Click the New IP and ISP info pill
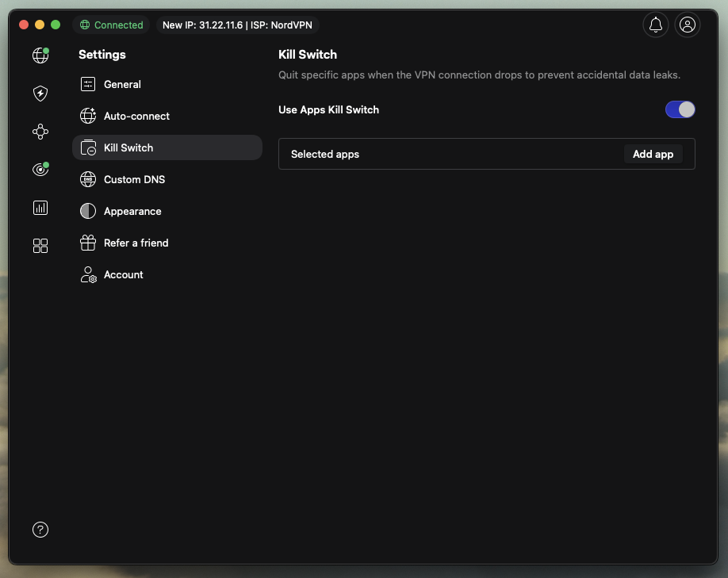The height and width of the screenshot is (578, 728). [237, 25]
